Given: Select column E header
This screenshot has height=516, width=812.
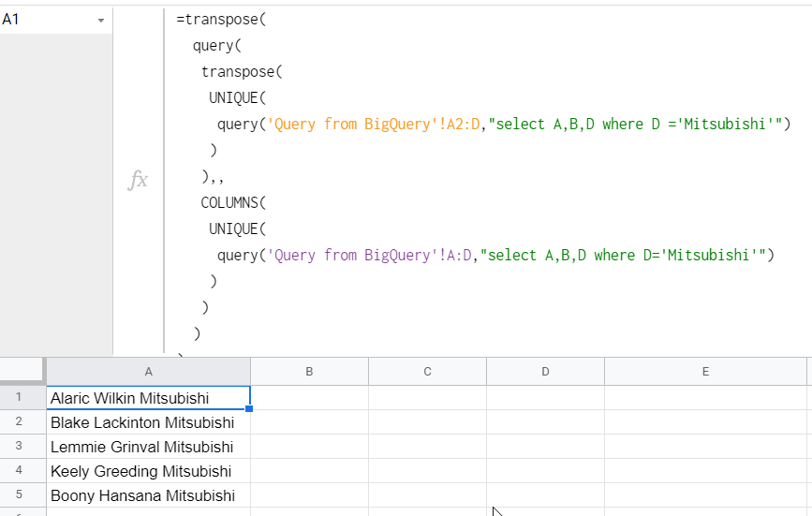Looking at the screenshot, I should pos(705,372).
